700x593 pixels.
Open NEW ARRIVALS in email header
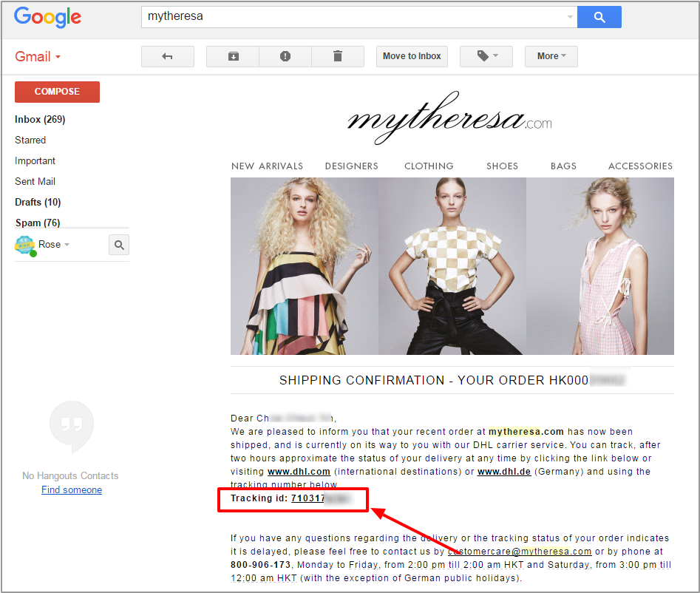pos(267,166)
